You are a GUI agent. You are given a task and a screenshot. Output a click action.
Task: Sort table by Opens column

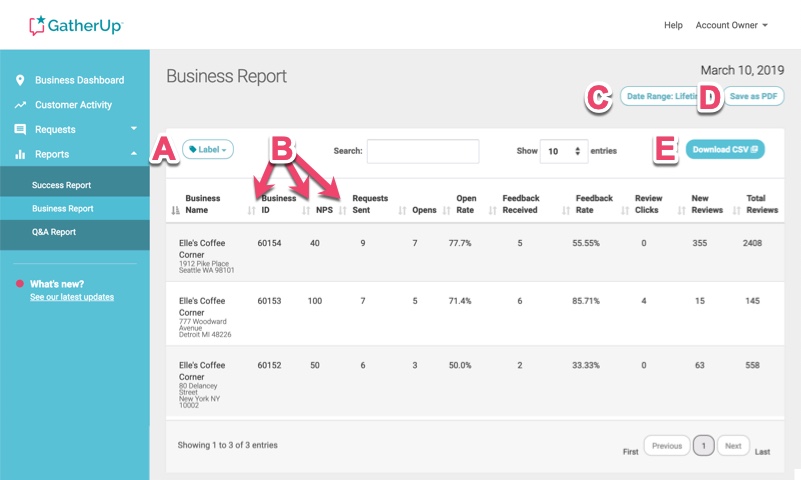[424, 210]
